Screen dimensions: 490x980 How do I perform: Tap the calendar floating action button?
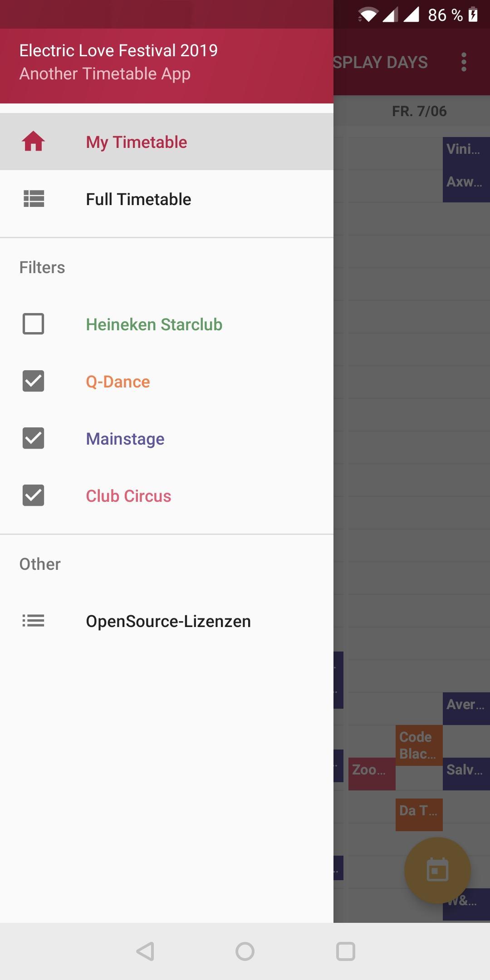[437, 870]
